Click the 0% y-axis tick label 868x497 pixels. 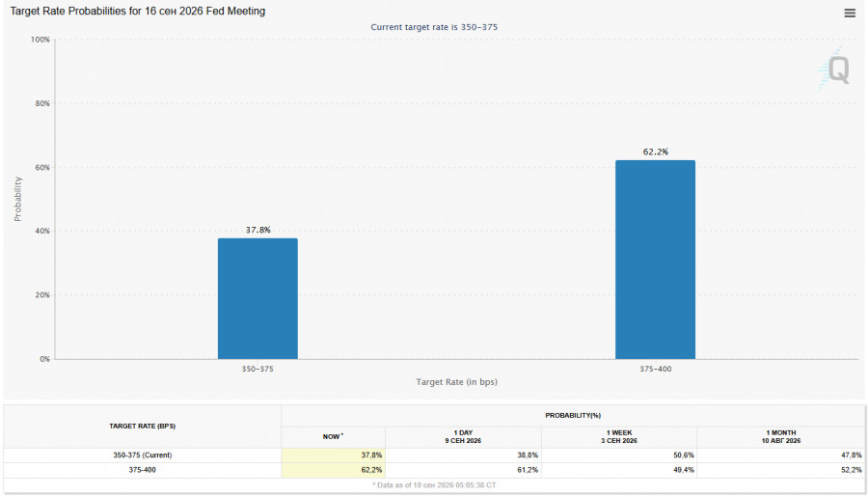44,359
